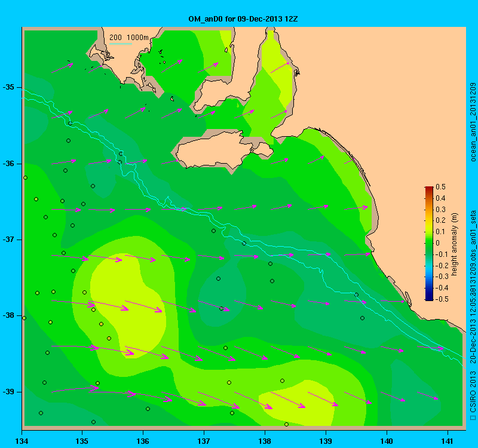Click the "-0.2" color bar value
The height and width of the screenshot is (448, 478).
tap(441, 265)
